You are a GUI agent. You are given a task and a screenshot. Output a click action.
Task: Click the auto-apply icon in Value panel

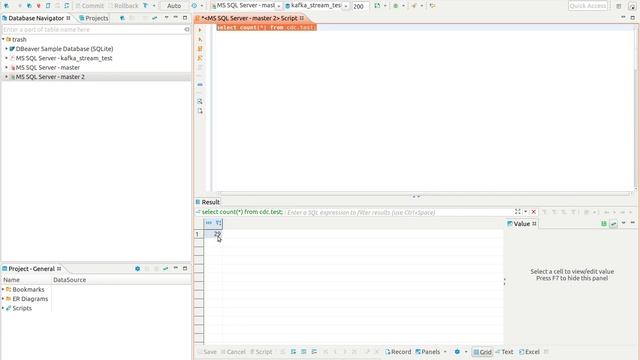pos(613,224)
